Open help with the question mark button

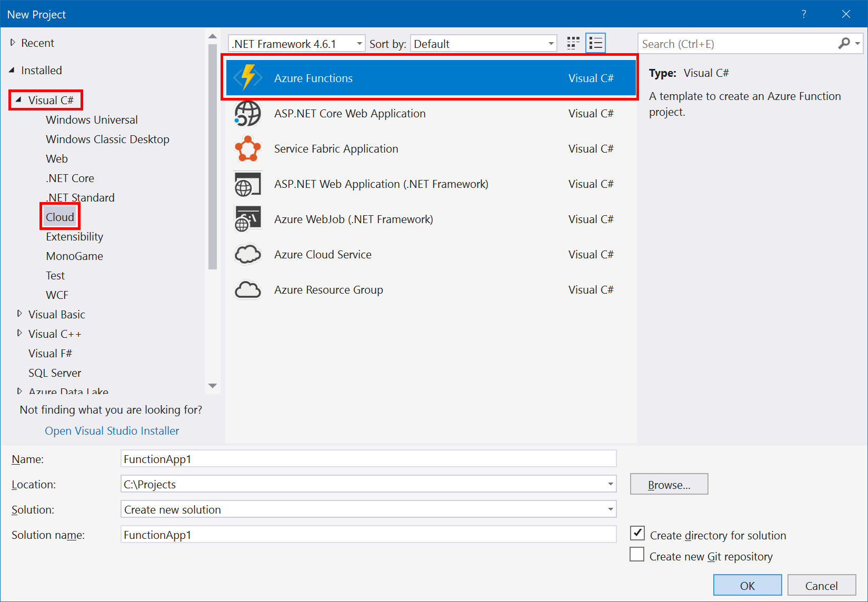click(804, 14)
